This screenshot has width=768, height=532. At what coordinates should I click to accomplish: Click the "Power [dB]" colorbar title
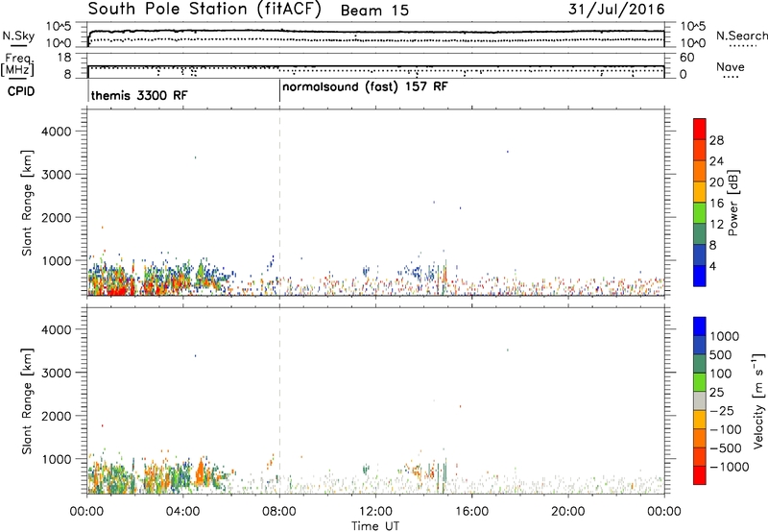click(733, 203)
